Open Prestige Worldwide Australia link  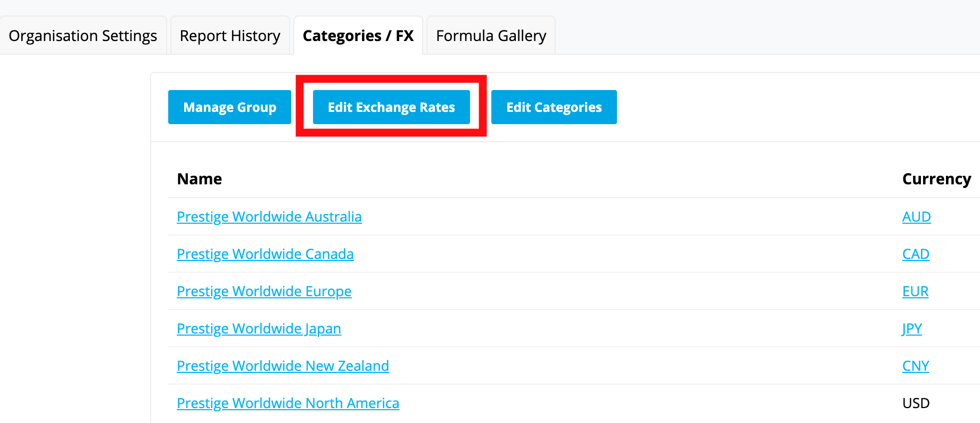[x=269, y=217]
